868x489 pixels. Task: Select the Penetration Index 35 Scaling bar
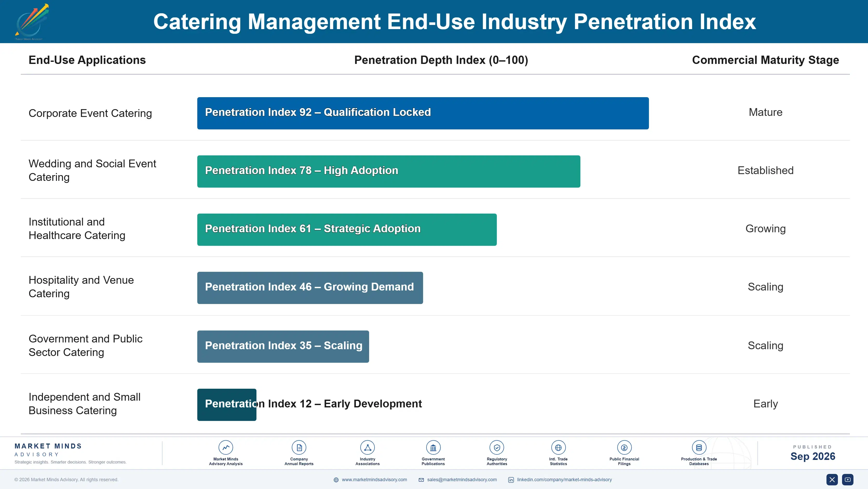283,346
